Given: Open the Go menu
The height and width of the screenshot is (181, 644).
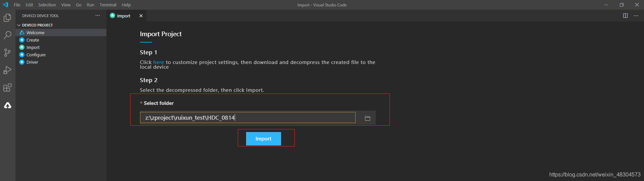Looking at the screenshot, I should [79, 5].
